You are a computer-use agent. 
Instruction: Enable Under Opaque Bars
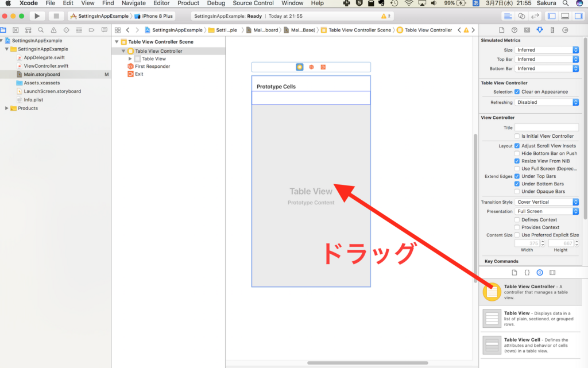pos(517,192)
